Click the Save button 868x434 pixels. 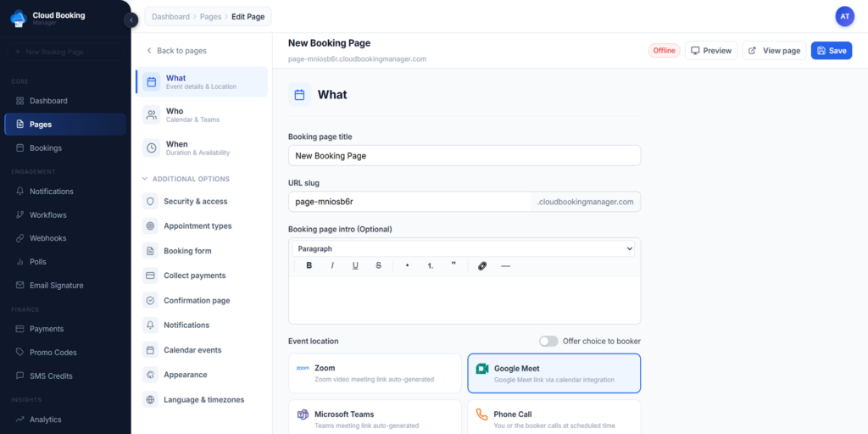pos(831,51)
